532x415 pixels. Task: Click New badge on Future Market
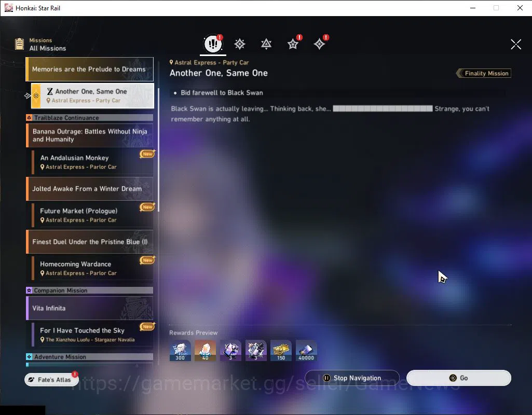click(147, 207)
